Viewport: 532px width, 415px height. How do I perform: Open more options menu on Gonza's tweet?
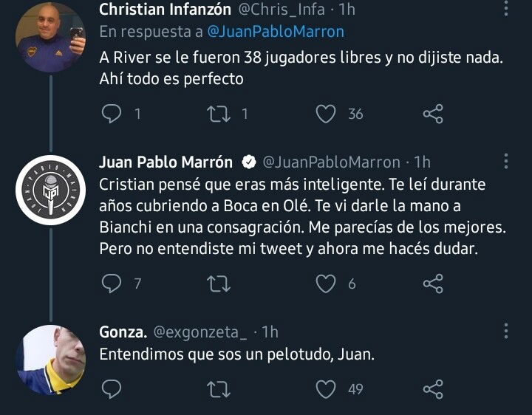[x=506, y=332]
